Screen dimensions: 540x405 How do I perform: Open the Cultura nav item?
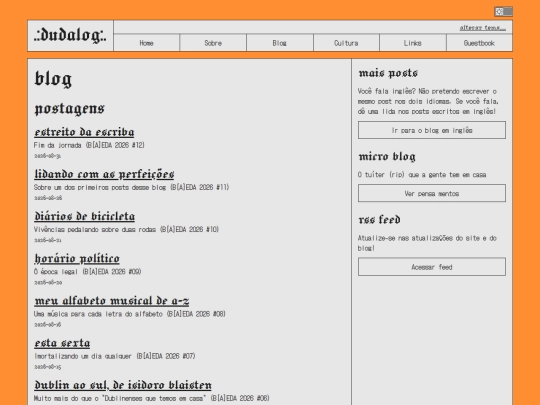(346, 43)
